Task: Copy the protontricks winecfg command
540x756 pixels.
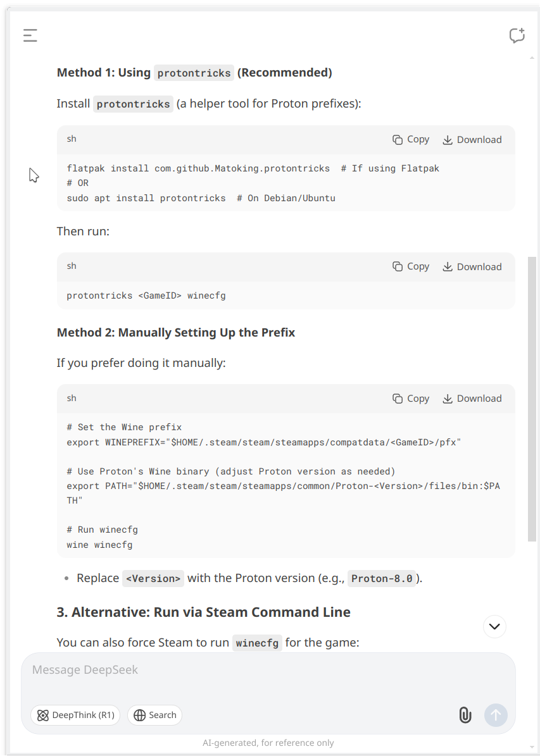Action: [411, 267]
